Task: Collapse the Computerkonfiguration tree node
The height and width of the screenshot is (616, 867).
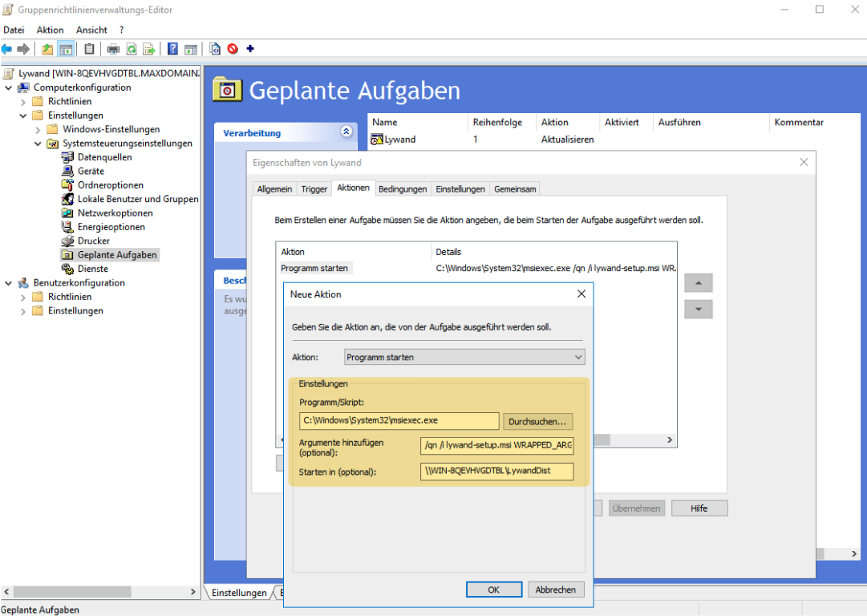Action: 8,87
